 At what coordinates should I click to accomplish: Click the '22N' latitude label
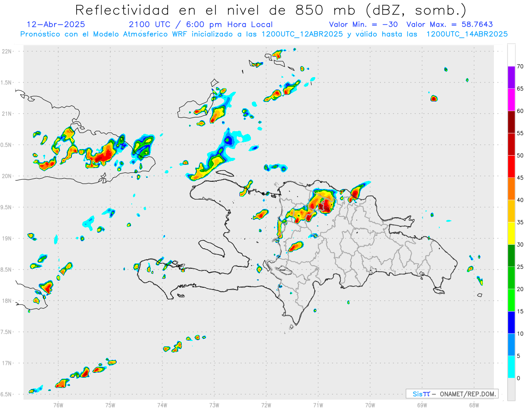pyautogui.click(x=8, y=51)
